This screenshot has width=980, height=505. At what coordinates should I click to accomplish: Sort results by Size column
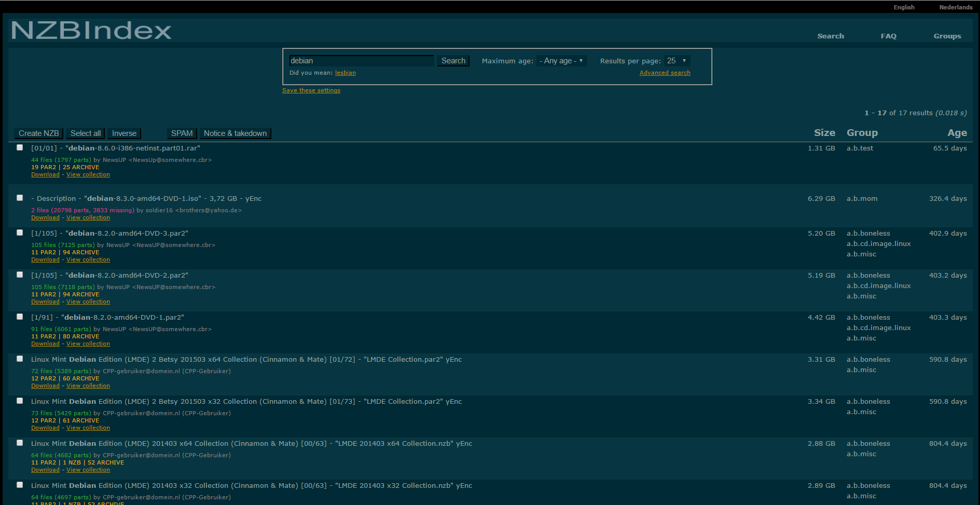[824, 133]
